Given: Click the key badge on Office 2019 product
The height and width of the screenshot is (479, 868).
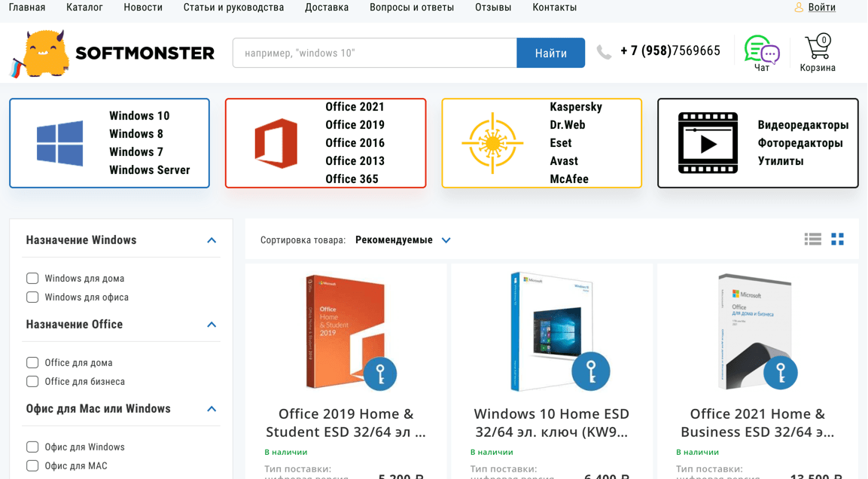Looking at the screenshot, I should pos(380,374).
